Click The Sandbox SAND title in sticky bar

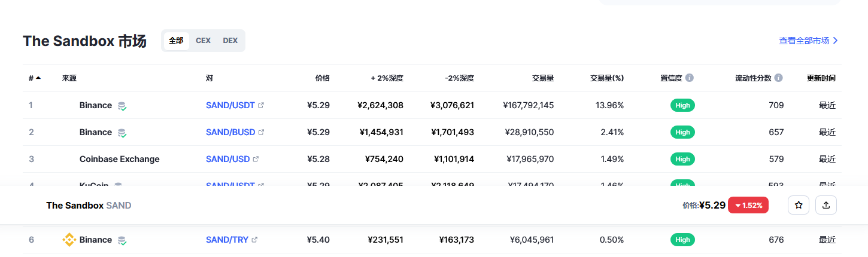[x=89, y=205]
